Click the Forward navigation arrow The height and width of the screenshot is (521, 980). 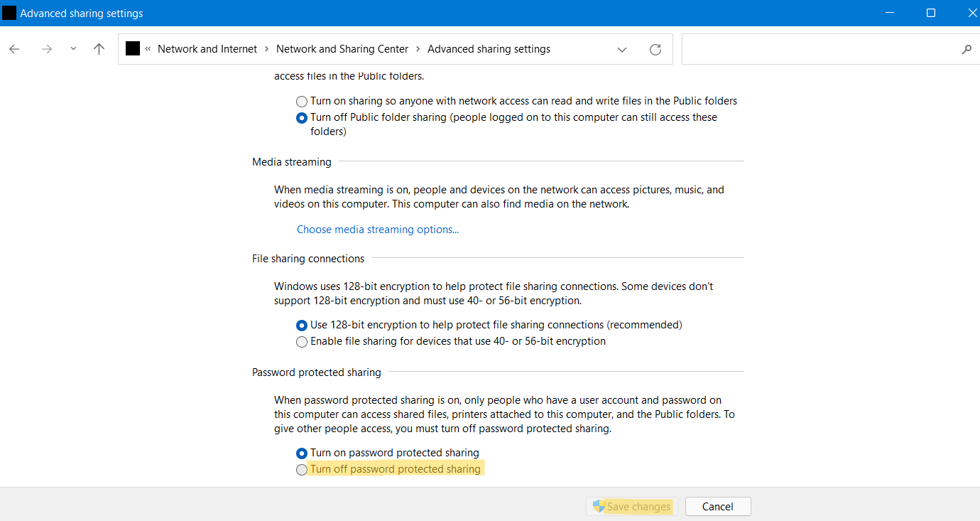click(47, 49)
